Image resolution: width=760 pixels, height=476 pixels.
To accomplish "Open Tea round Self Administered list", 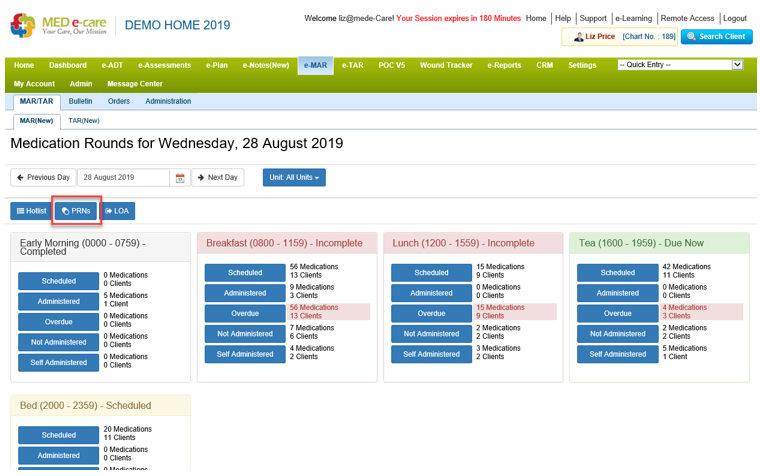I will [x=617, y=354].
